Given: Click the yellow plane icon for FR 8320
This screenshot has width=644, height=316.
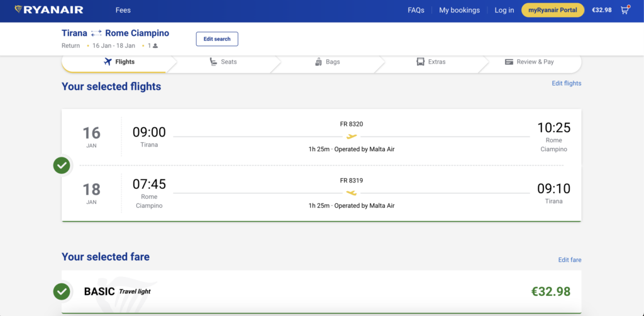Looking at the screenshot, I should [352, 137].
